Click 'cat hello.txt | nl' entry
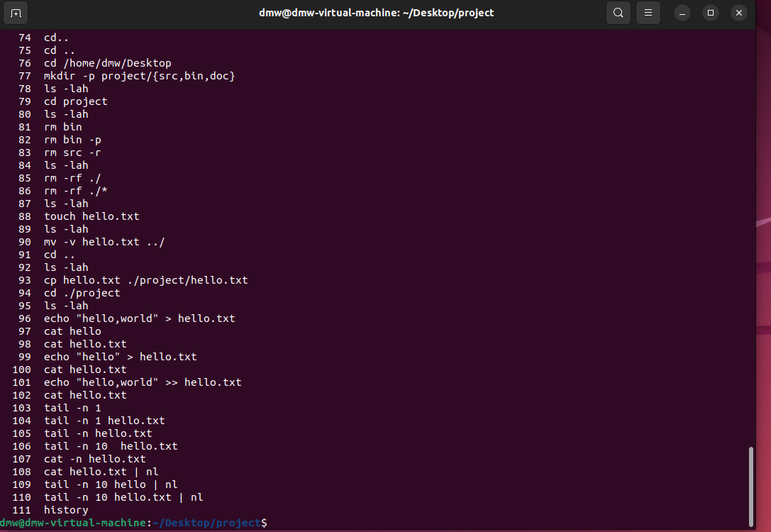Image resolution: width=771 pixels, height=532 pixels. coord(101,472)
